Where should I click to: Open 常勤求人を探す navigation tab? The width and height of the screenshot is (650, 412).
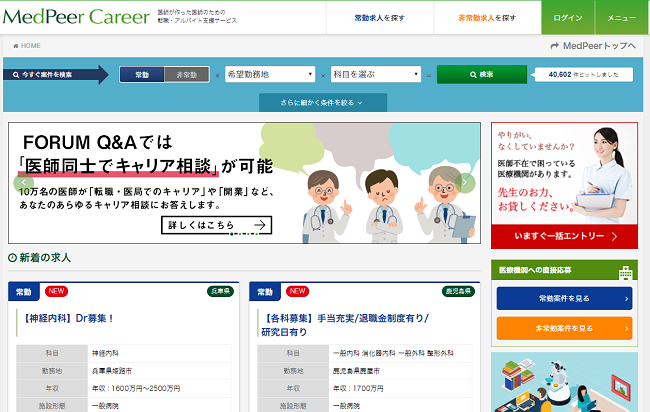[380, 18]
